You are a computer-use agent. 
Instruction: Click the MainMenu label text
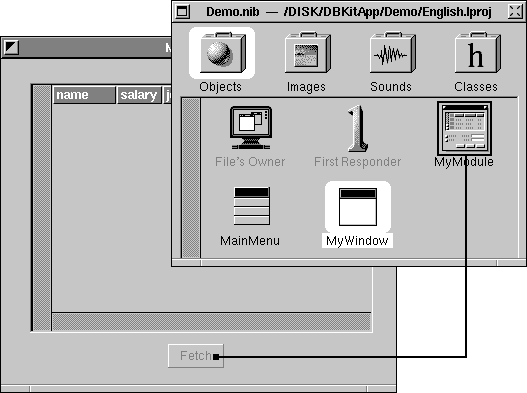pyautogui.click(x=250, y=241)
